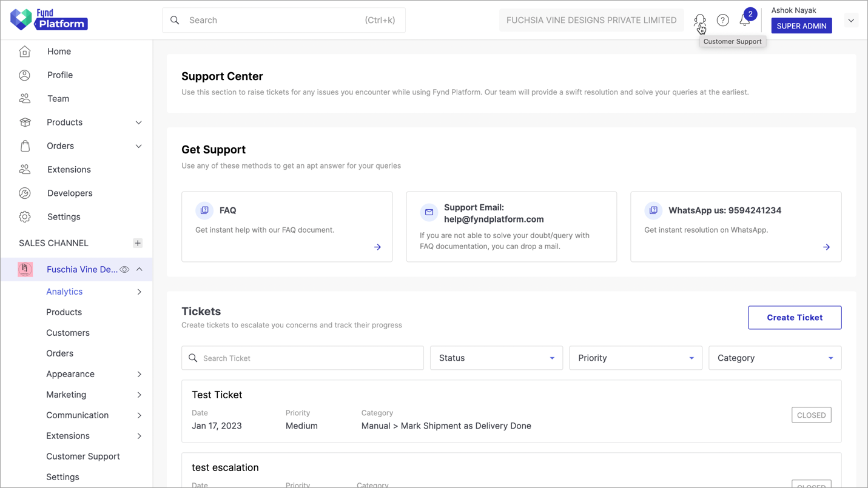
Task: Expand the channel Extensions submenu arrow
Action: [140, 436]
